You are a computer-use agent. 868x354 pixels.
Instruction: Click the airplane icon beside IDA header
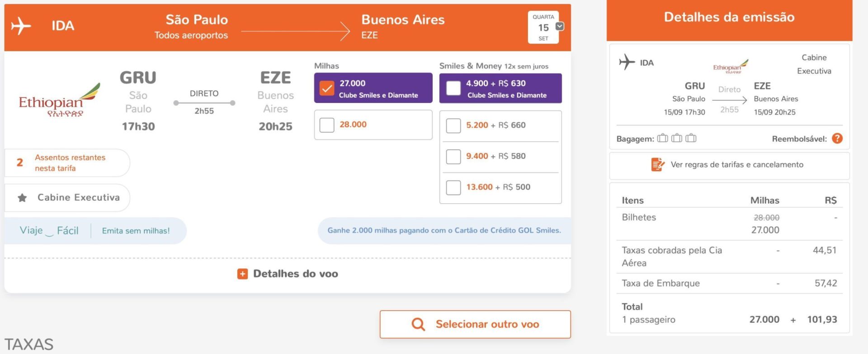click(x=21, y=26)
